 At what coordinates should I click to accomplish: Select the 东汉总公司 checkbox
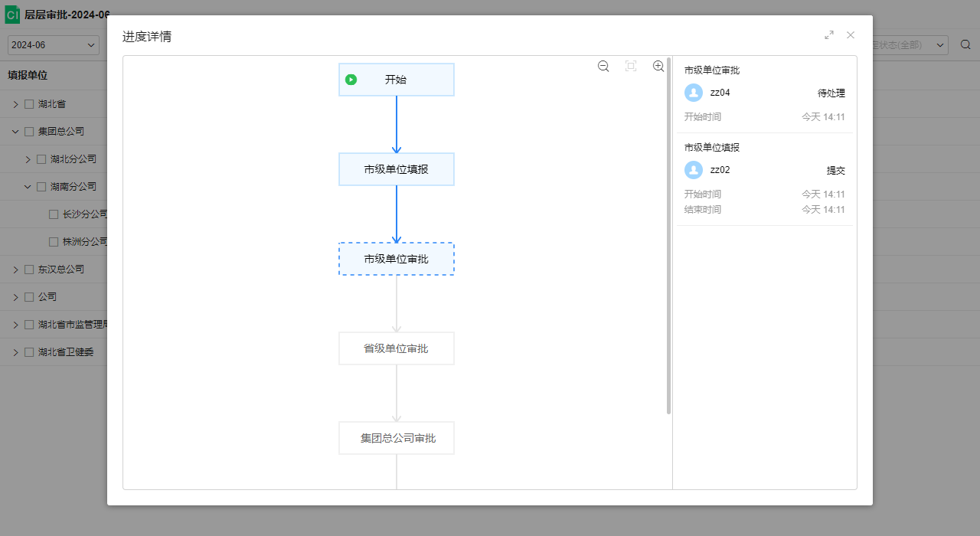[29, 270]
